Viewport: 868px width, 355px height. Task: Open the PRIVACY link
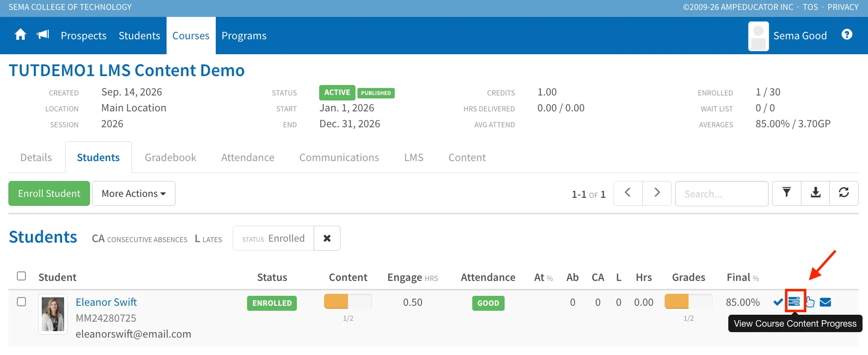pyautogui.click(x=843, y=7)
